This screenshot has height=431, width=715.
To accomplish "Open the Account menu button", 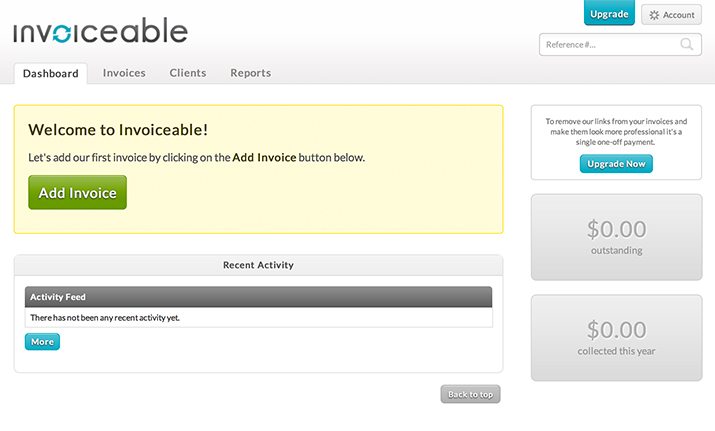I will [672, 15].
